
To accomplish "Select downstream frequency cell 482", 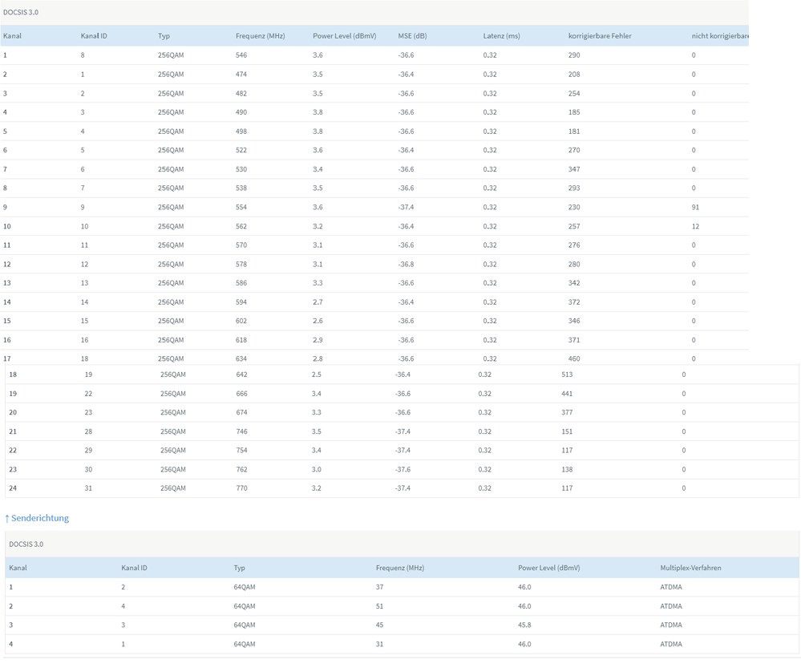I will click(x=241, y=94).
